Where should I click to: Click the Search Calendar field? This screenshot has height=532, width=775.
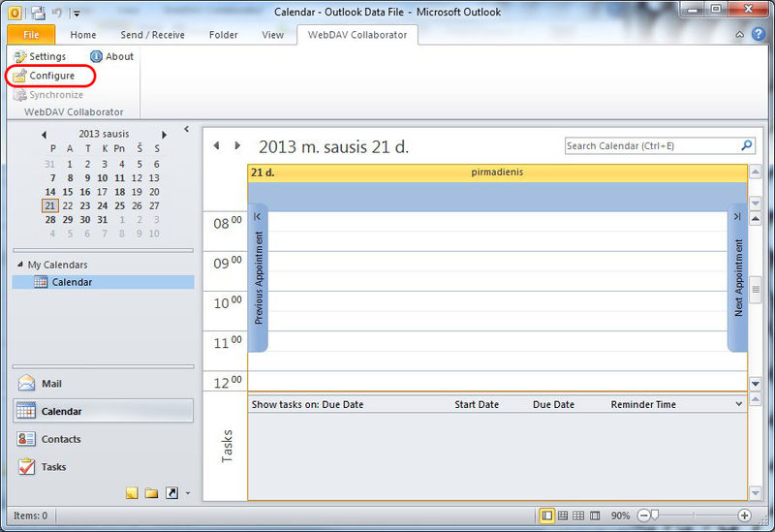652,146
